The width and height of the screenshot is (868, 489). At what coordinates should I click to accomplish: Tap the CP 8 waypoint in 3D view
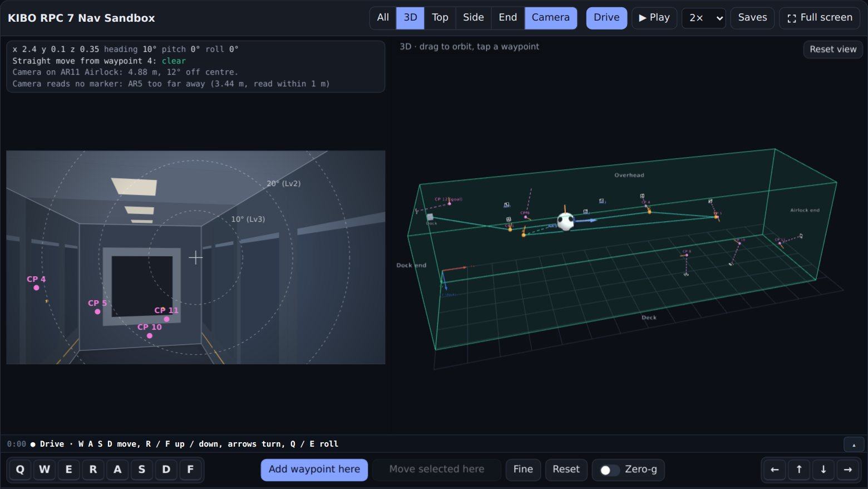[x=687, y=255]
